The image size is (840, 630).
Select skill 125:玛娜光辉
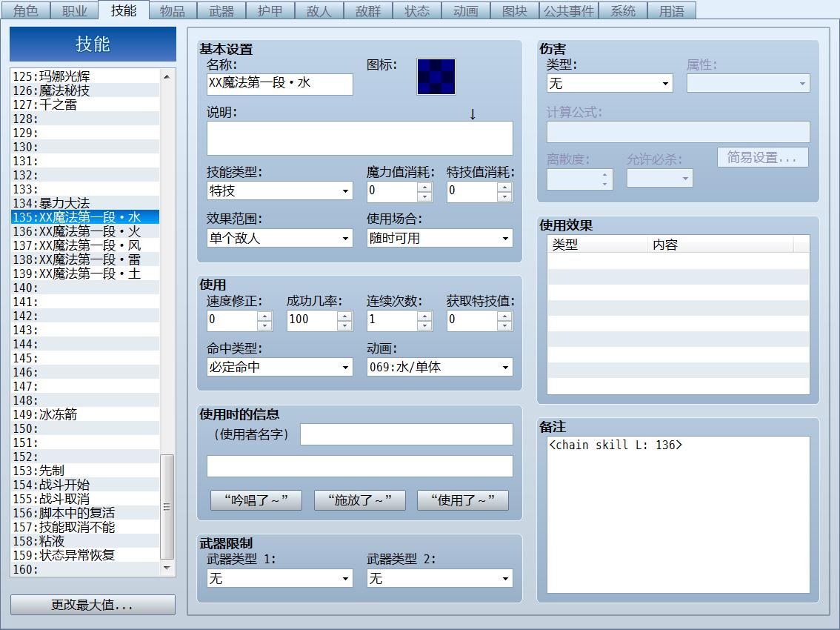[85, 76]
